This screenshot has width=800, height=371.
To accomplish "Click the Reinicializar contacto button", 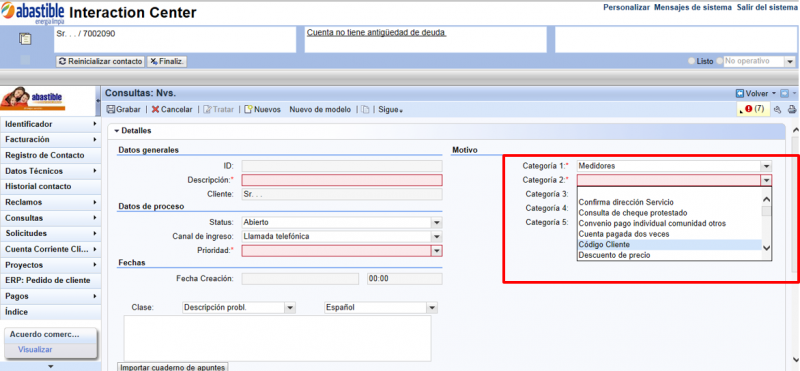I will (100, 61).
